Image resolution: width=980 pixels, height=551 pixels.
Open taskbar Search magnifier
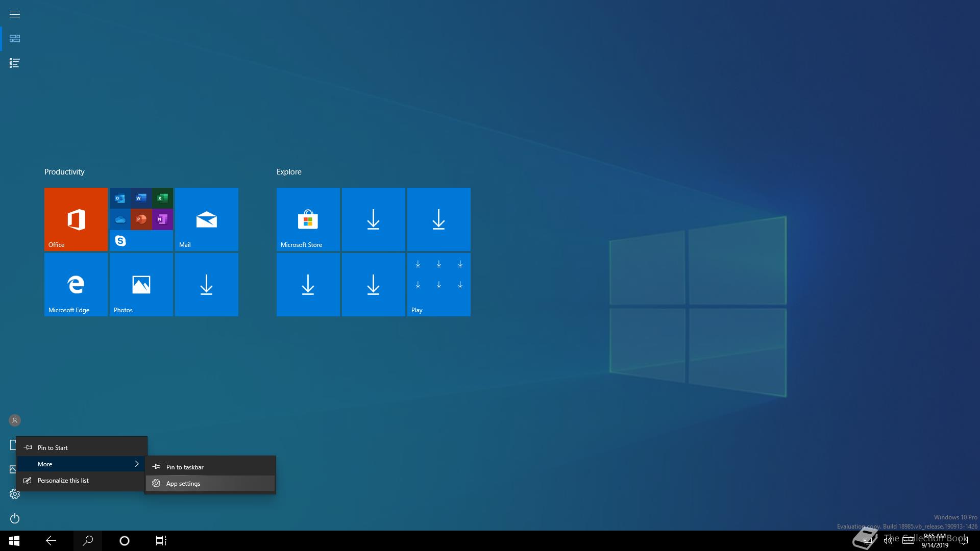point(88,541)
